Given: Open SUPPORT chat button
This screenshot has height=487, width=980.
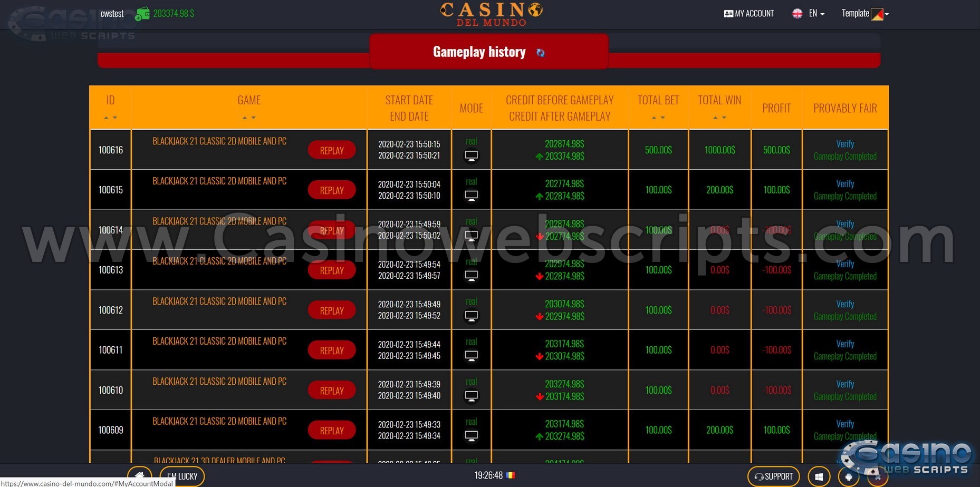Looking at the screenshot, I should coord(773,476).
